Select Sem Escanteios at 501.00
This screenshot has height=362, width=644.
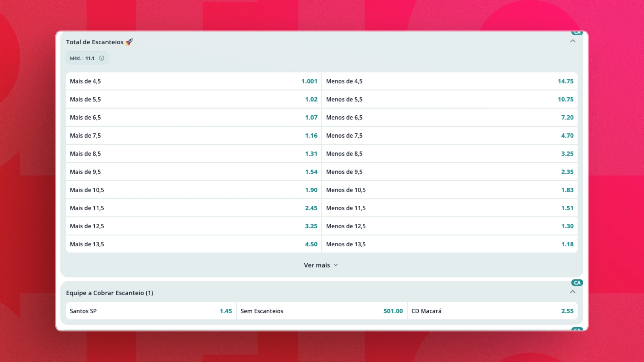[x=322, y=311]
